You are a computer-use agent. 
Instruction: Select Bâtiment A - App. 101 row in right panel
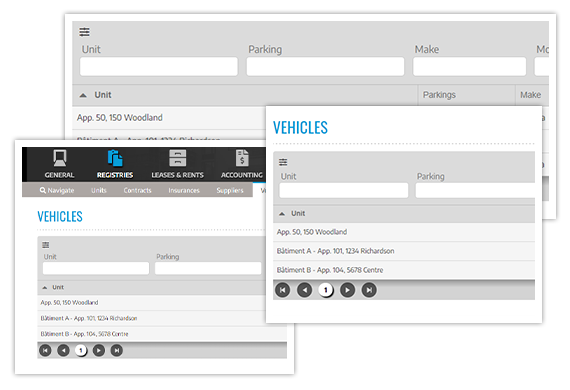(404, 251)
